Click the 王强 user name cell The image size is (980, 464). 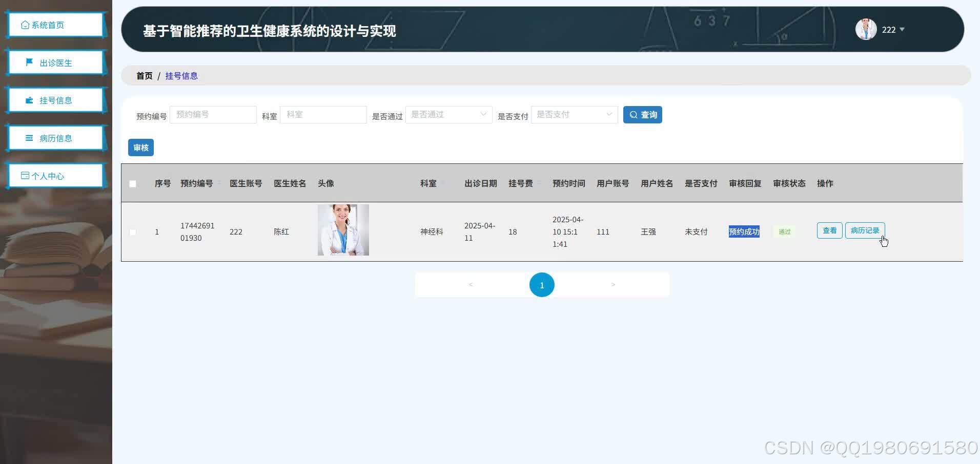coord(648,231)
